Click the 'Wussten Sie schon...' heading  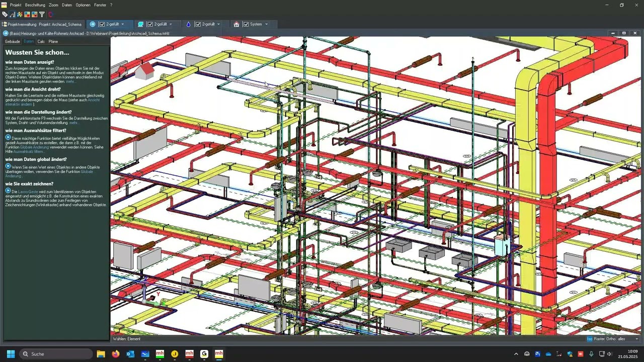coord(37,52)
